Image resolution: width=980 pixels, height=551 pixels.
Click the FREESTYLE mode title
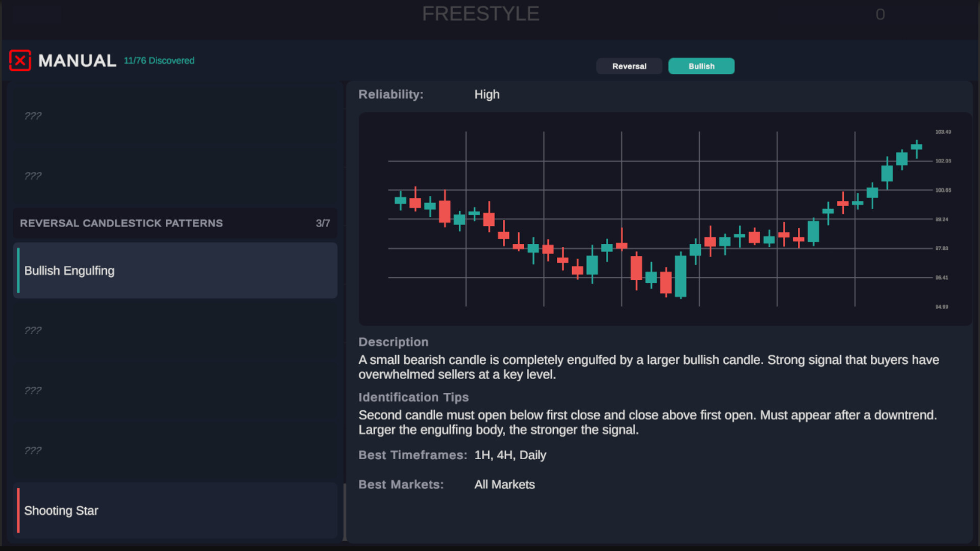(480, 14)
